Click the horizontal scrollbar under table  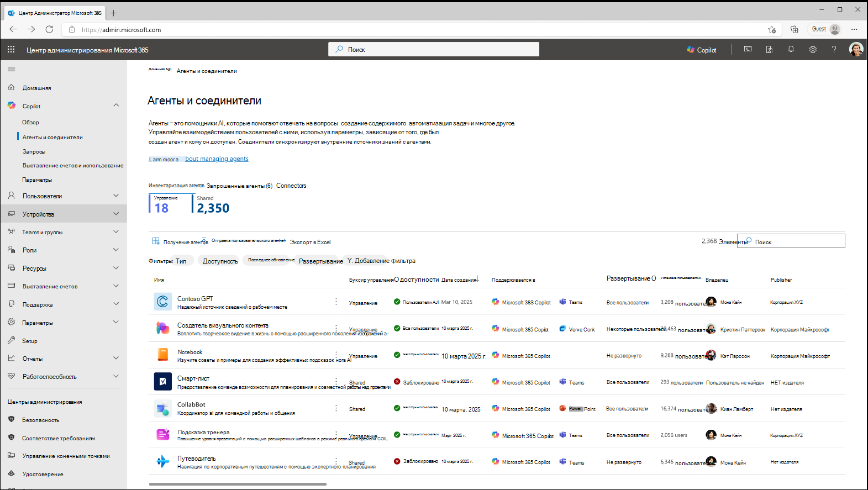pyautogui.click(x=238, y=484)
